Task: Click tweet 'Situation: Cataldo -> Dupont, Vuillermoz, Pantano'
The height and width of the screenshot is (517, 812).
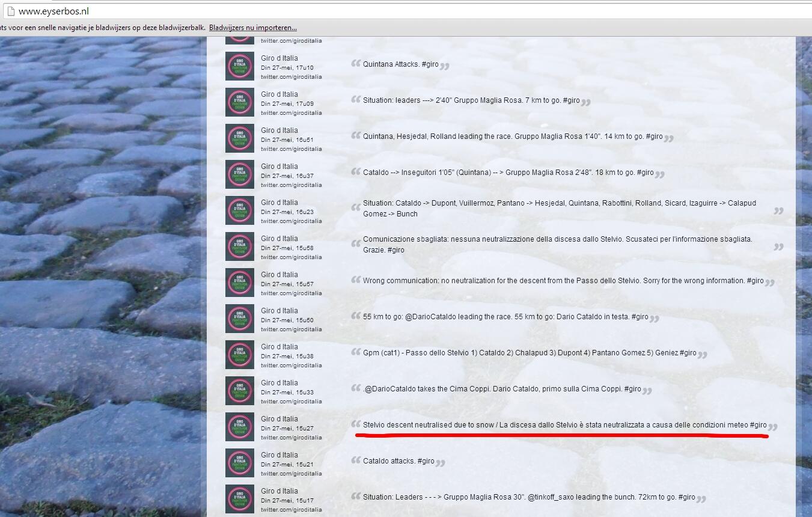Action: click(560, 209)
